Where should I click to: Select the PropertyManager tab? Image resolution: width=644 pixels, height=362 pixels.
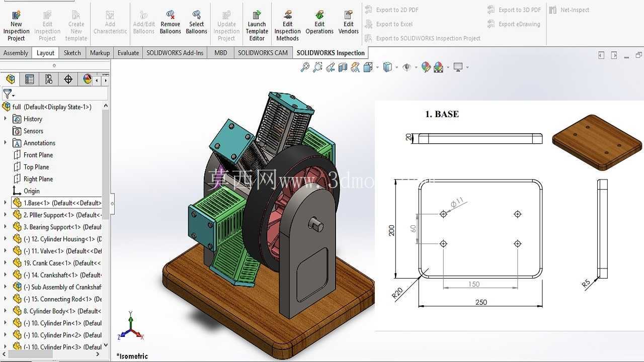click(x=30, y=79)
